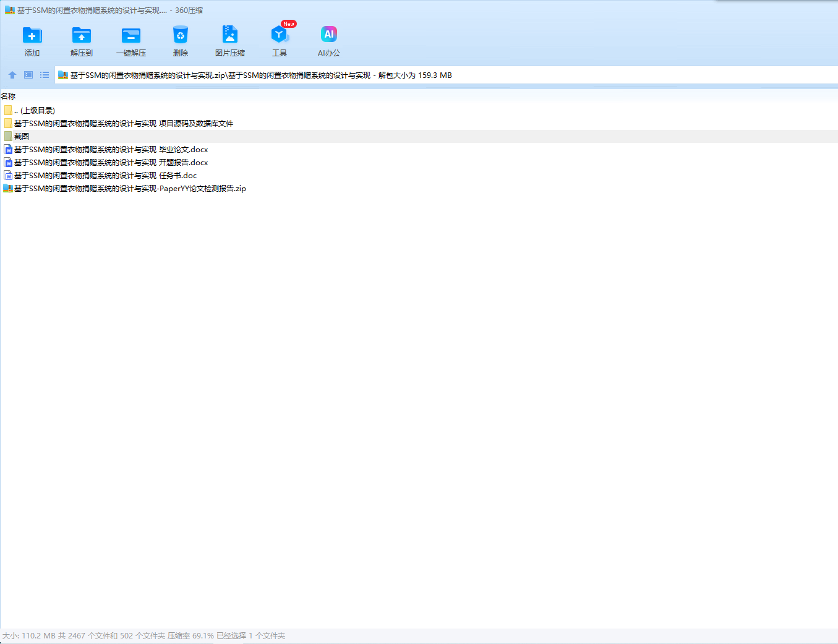Switch to the icon view mode button

pos(28,75)
